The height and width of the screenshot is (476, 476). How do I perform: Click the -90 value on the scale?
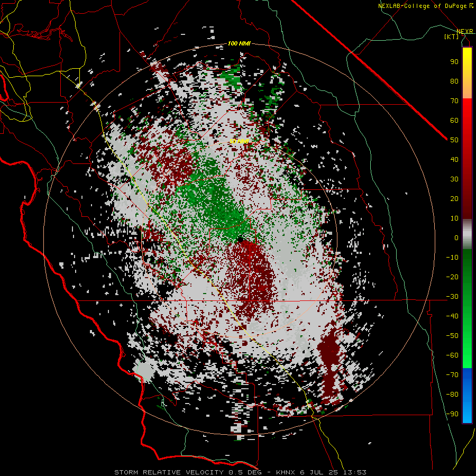pos(452,414)
